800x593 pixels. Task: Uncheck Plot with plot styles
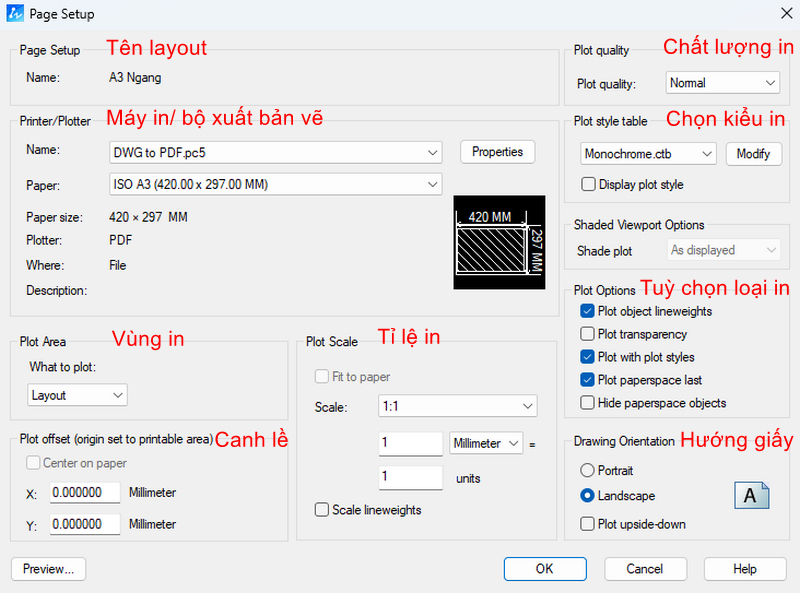(587, 357)
